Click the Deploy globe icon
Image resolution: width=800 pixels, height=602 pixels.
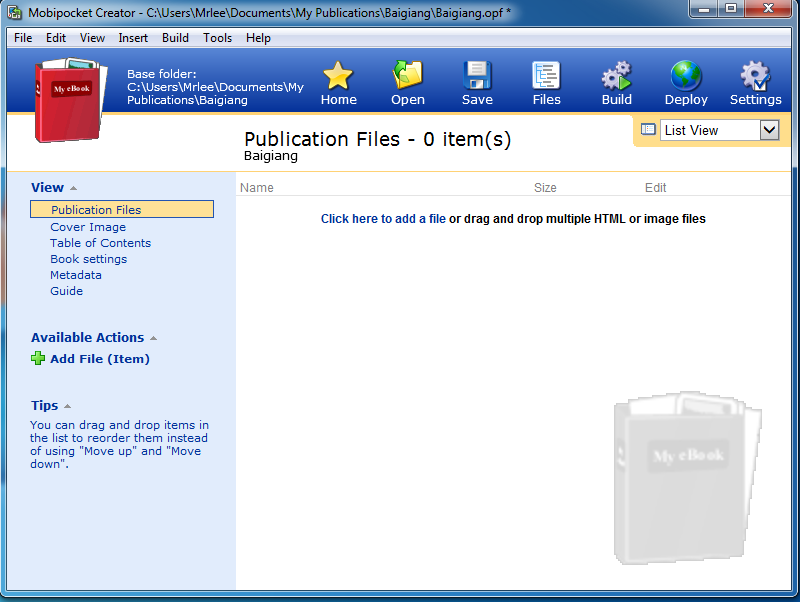click(686, 77)
